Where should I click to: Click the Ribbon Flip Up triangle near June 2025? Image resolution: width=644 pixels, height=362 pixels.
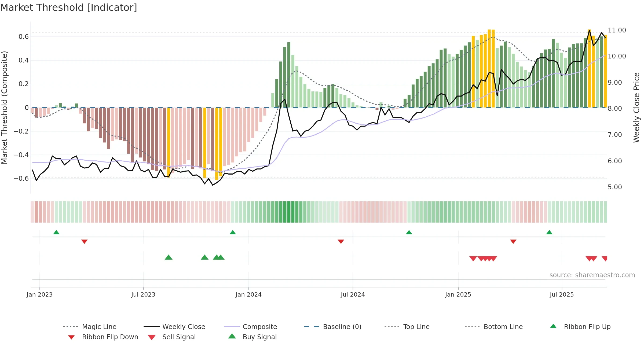549,232
